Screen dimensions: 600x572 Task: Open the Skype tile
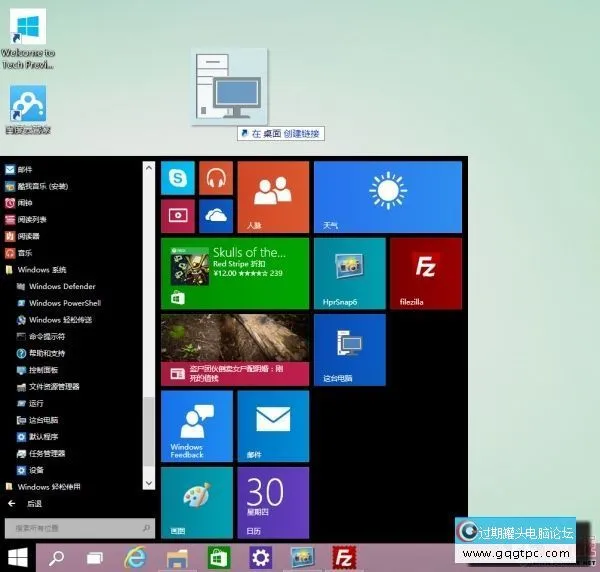click(177, 178)
